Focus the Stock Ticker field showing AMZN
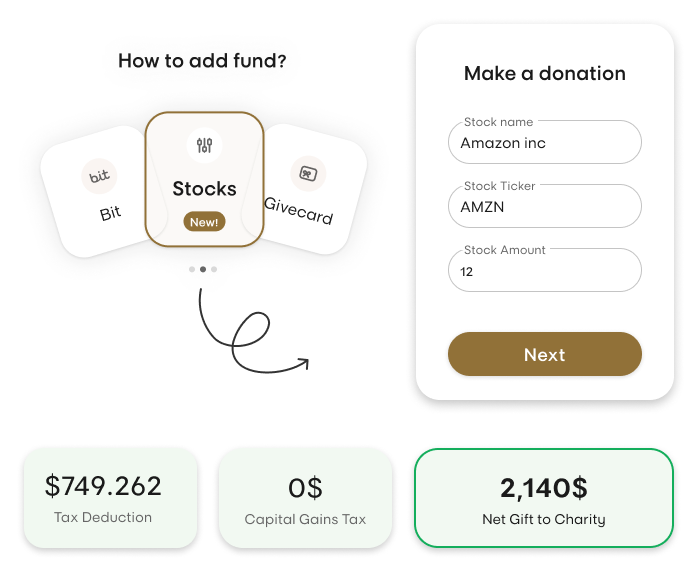This screenshot has width=698, height=572. [545, 206]
